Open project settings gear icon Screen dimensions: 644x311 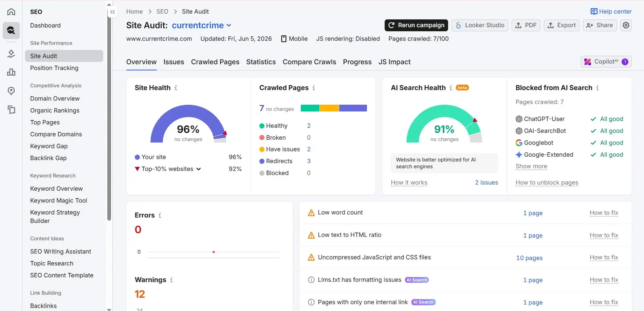[626, 25]
